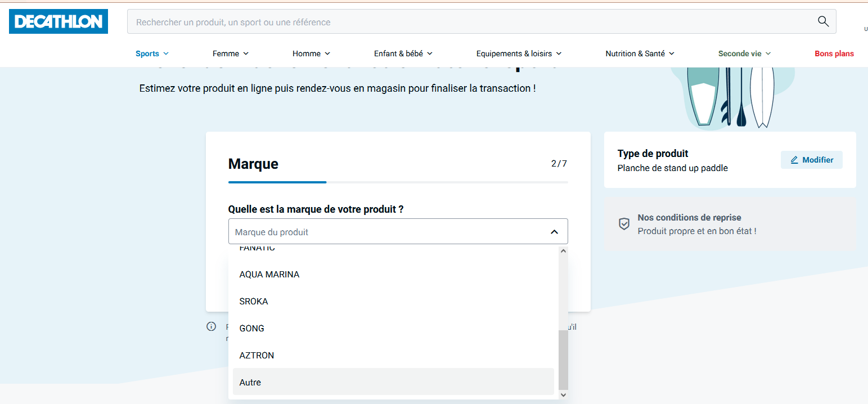Click the pencil icon in Modifier button
This screenshot has width=868, height=404.
click(x=794, y=160)
